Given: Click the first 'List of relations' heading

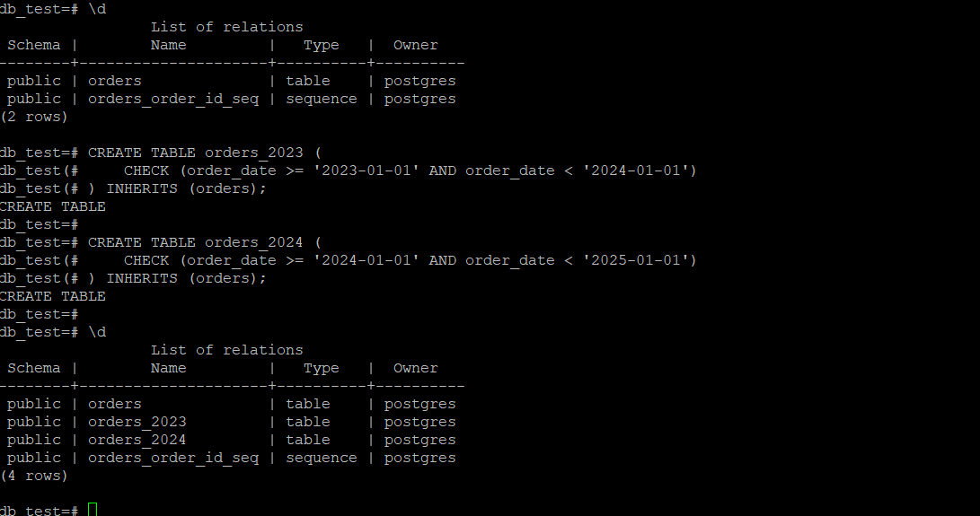Looking at the screenshot, I should [x=227, y=27].
